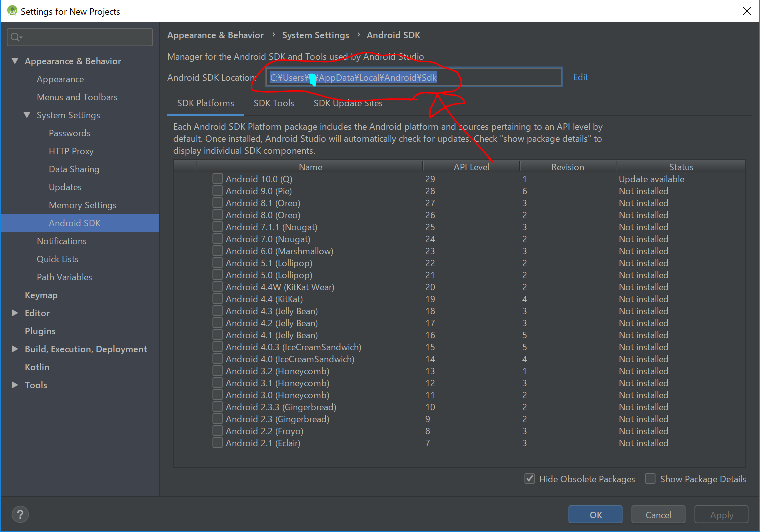Collapse the System Settings tree node
The image size is (760, 532).
[x=27, y=115]
